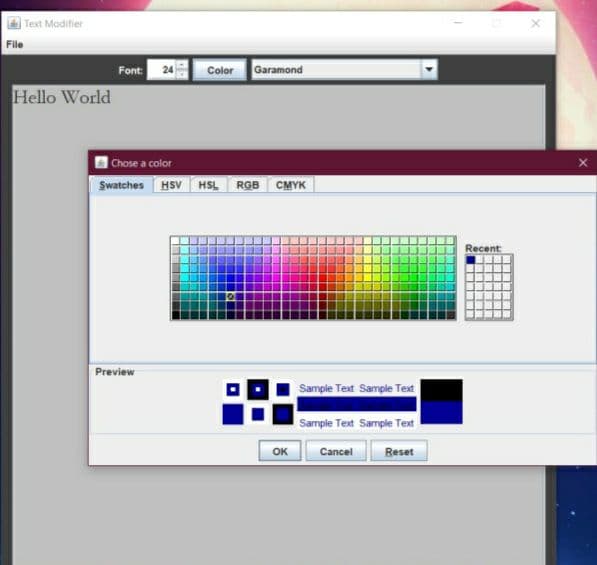The image size is (597, 565).
Task: Click the Java icon in Text Modifier title
Action: (14, 23)
